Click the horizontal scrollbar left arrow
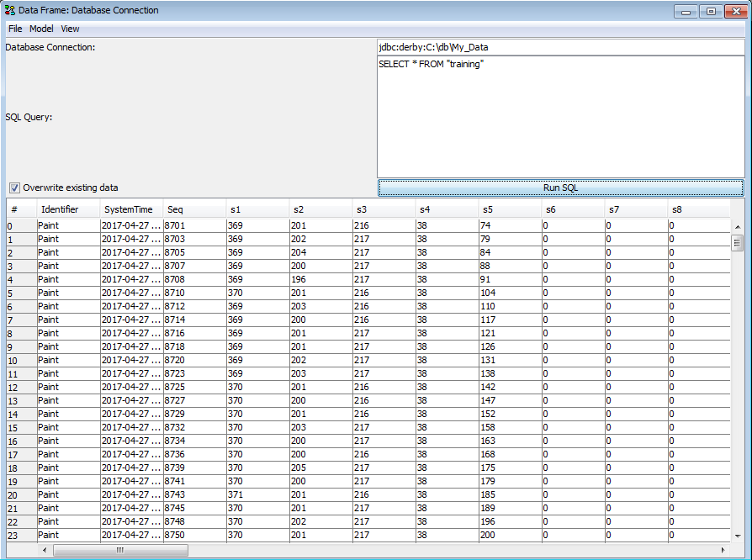Image resolution: width=752 pixels, height=560 pixels. pyautogui.click(x=45, y=550)
